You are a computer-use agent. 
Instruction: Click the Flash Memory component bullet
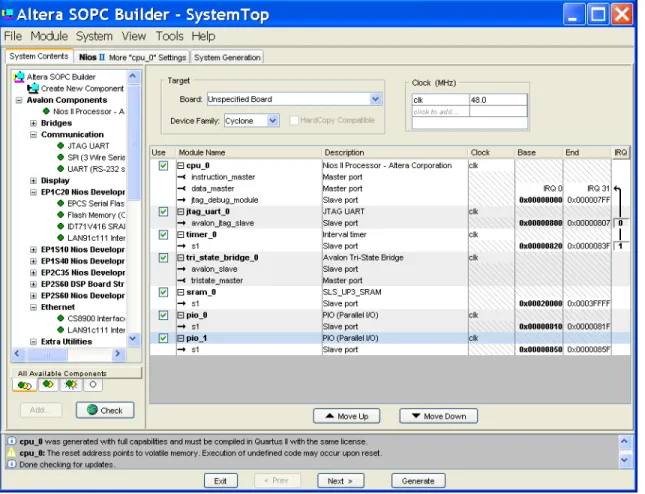click(60, 215)
